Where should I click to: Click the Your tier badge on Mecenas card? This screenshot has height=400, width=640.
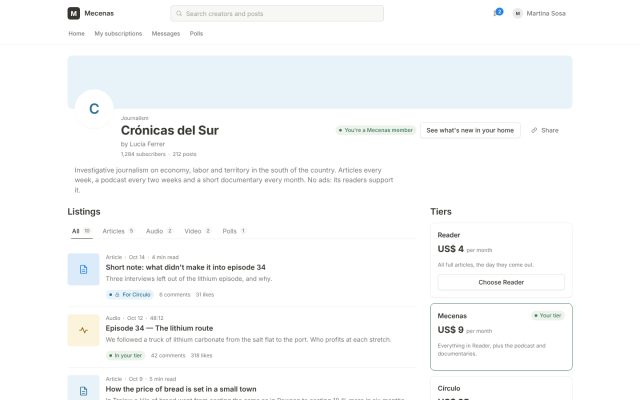point(548,316)
